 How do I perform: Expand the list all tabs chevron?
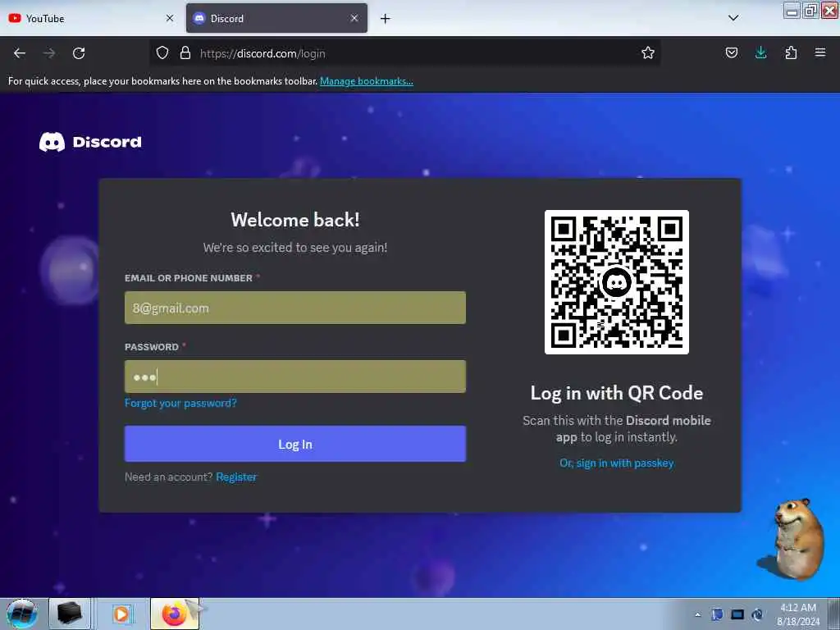point(733,18)
